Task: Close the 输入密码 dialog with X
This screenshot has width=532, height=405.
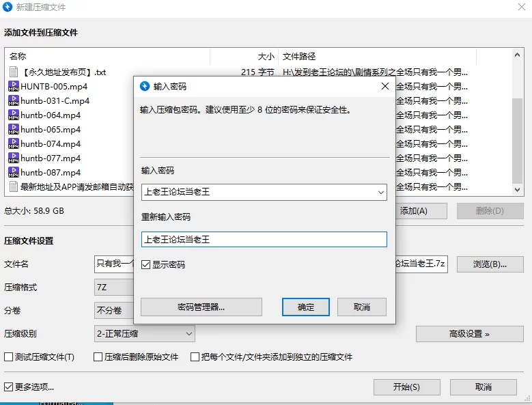Action: [385, 86]
